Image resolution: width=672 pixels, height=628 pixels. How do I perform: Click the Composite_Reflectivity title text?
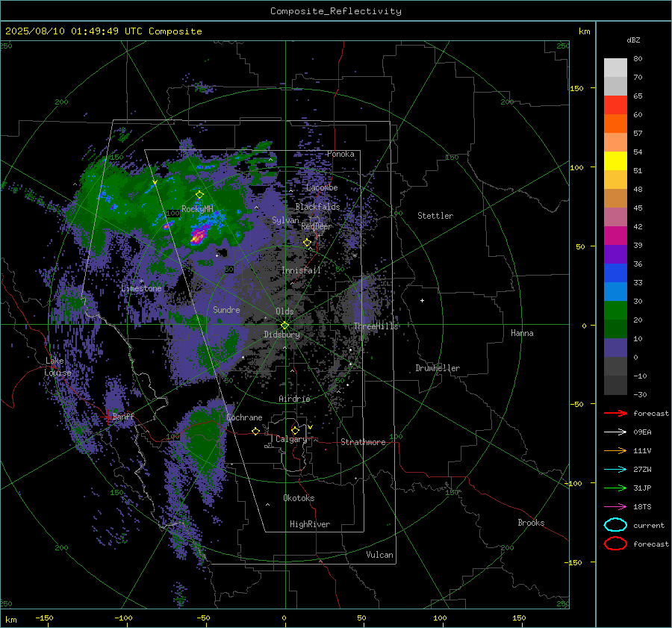pos(336,11)
